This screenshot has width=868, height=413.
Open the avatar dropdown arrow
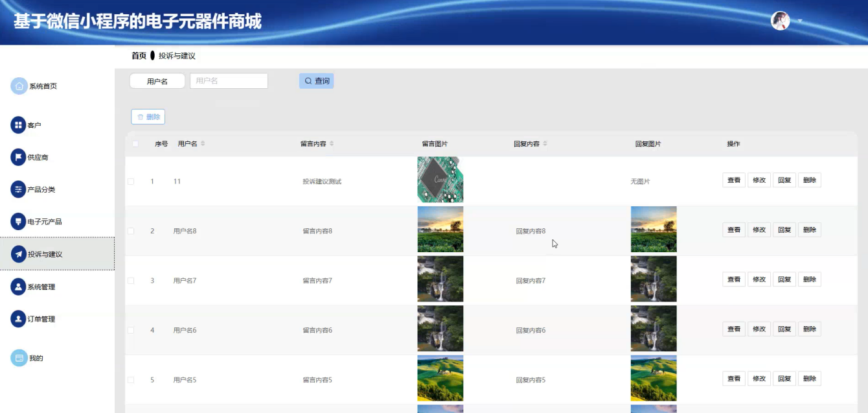799,21
